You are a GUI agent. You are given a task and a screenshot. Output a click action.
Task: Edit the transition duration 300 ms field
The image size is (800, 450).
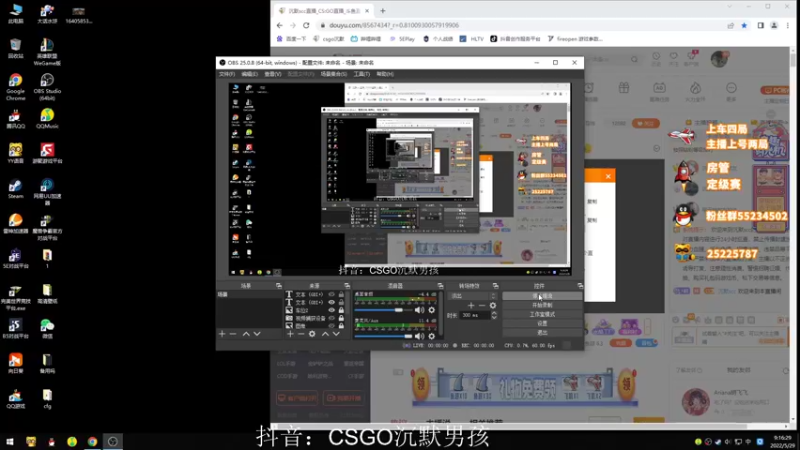point(474,315)
